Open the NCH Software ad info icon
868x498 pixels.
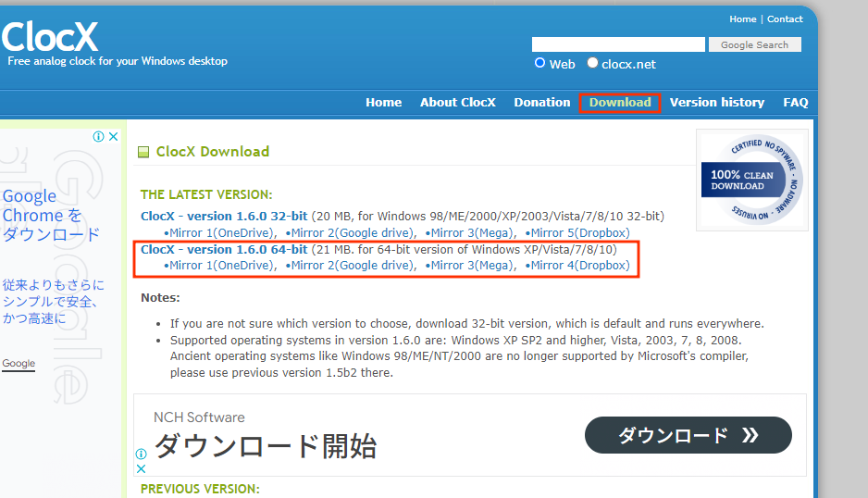(142, 454)
